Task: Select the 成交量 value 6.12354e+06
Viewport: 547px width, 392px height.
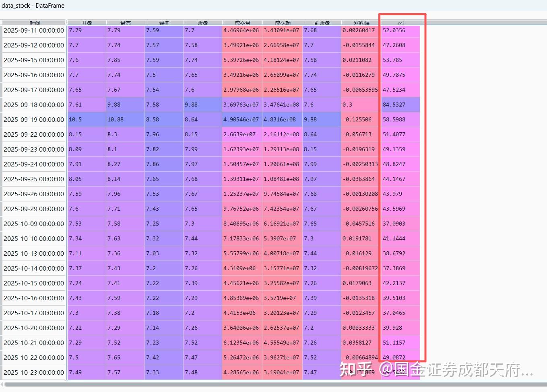Action: (242, 343)
